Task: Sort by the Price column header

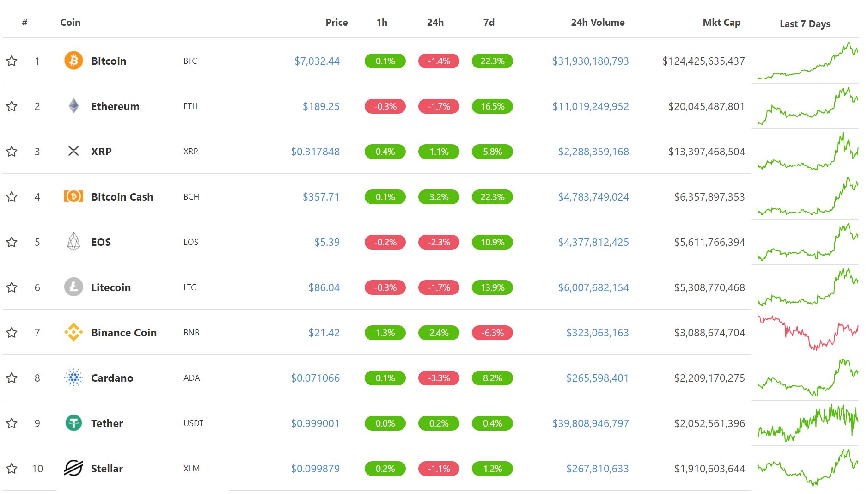Action: coord(336,22)
